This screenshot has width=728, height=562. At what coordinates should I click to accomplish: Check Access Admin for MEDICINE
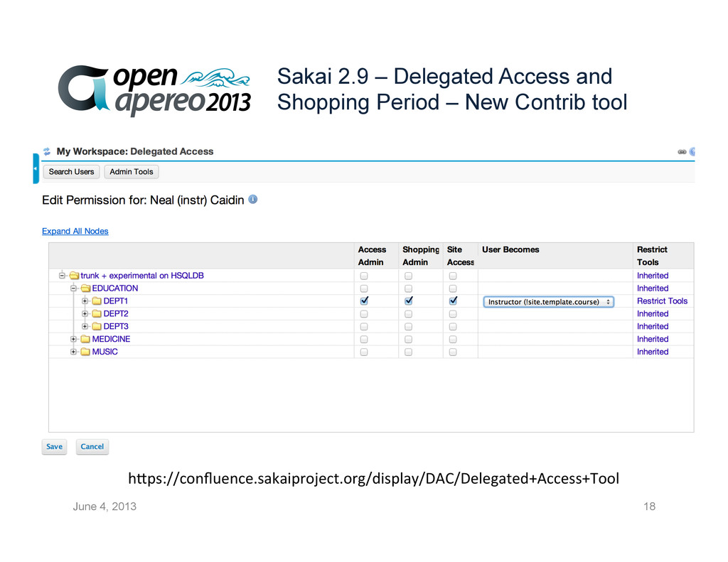364,339
